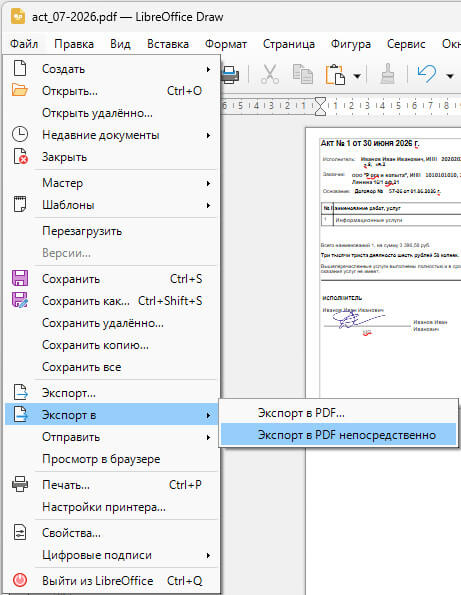The width and height of the screenshot is (461, 595).
Task: Open the Вид menu
Action: coord(120,44)
